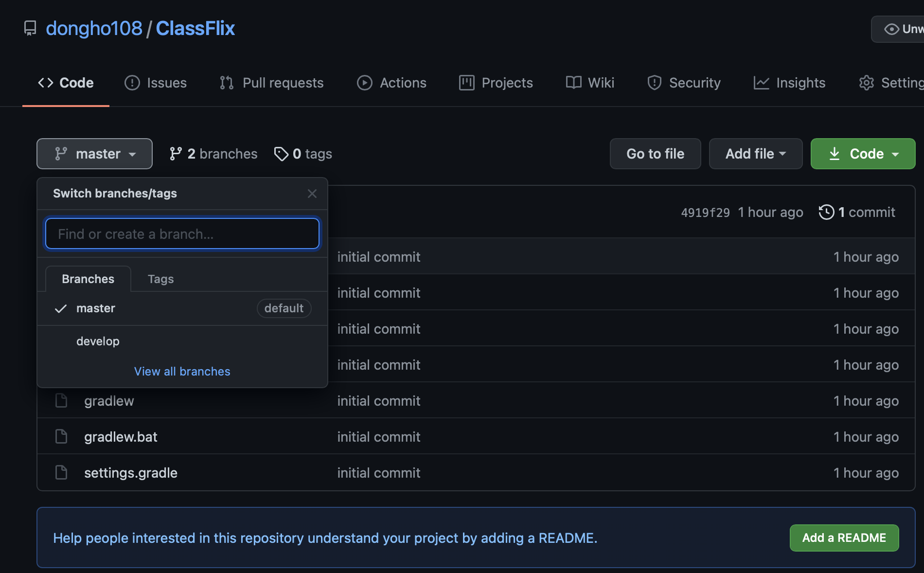Toggle the Unwatch eye button

point(898,29)
